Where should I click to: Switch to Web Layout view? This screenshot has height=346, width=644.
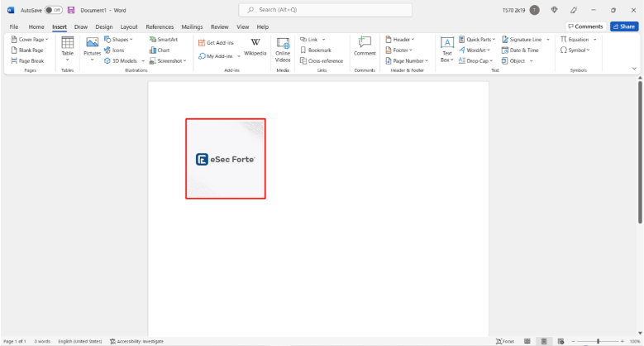click(561, 342)
